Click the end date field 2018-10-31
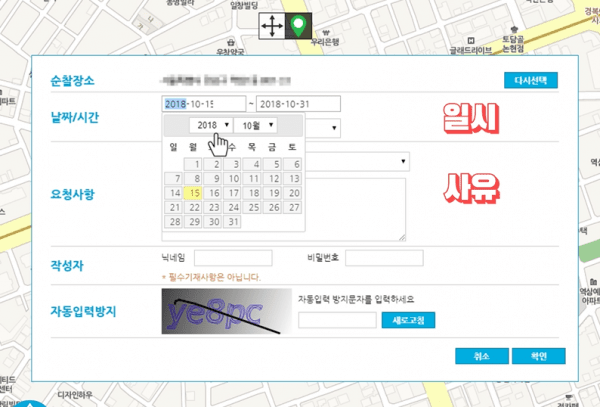Screen dimensions: 600x407 (298, 104)
